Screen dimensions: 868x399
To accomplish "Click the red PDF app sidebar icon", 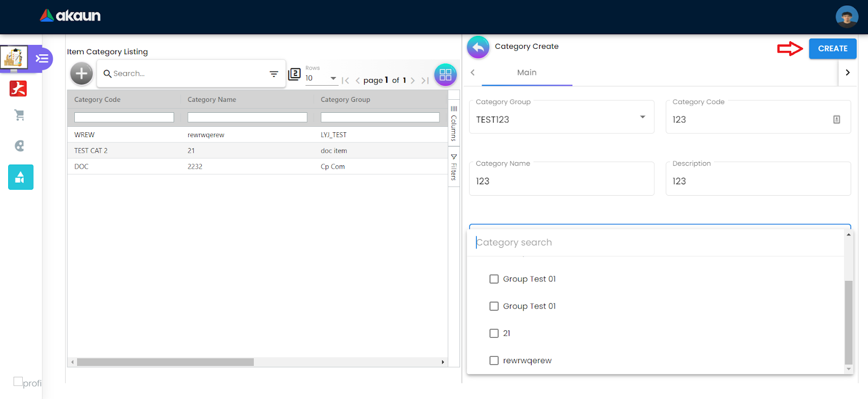I will 18,88.
